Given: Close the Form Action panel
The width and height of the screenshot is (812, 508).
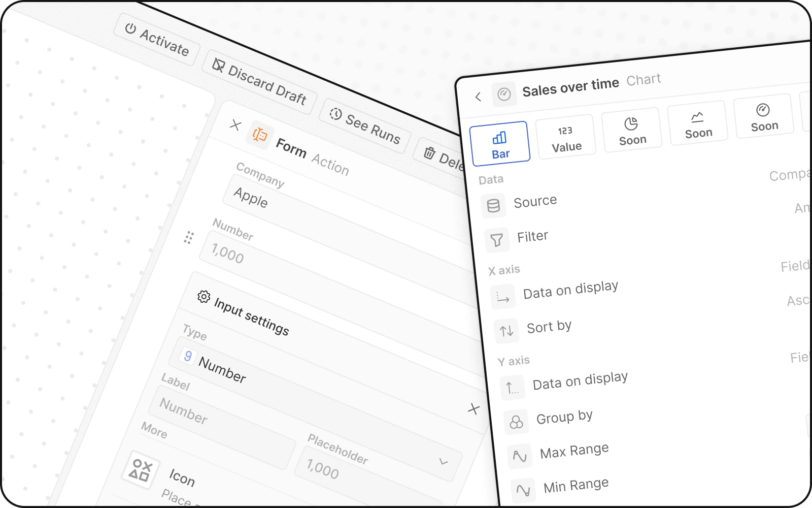Looking at the screenshot, I should (x=235, y=124).
